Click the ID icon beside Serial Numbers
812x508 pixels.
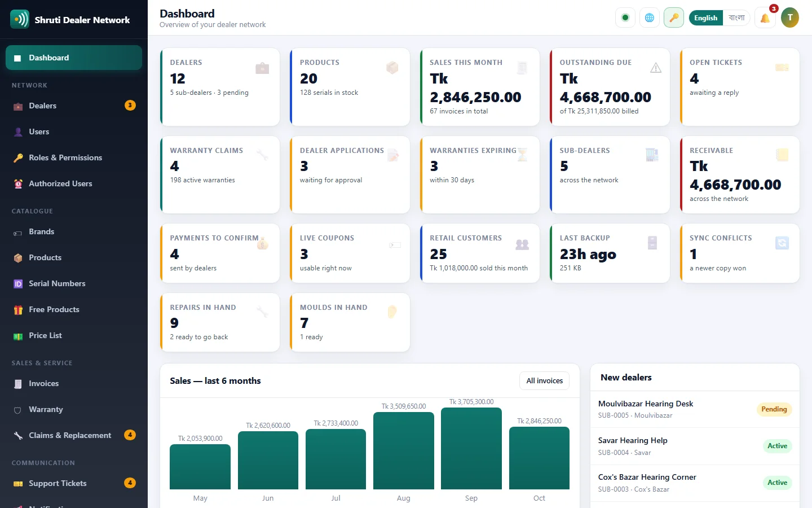[x=18, y=284]
